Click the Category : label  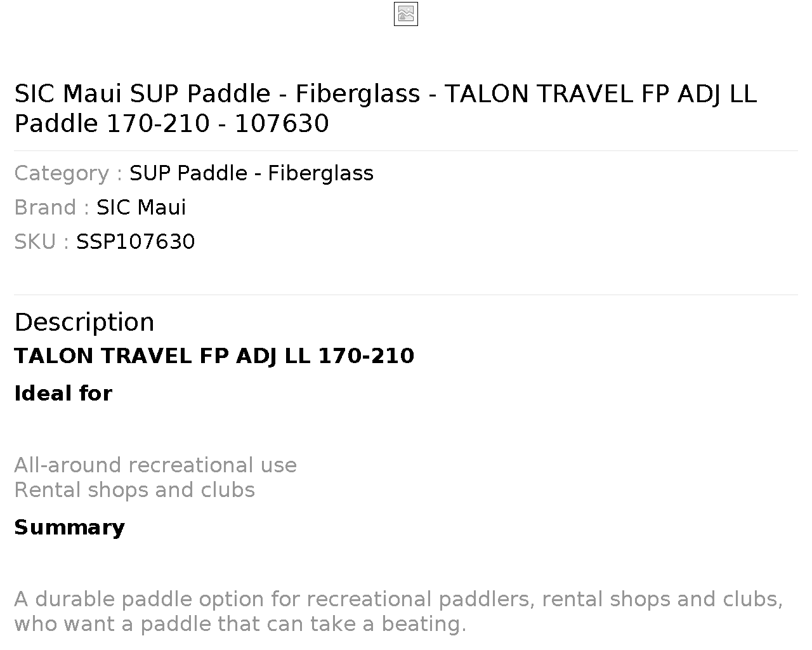(x=69, y=173)
